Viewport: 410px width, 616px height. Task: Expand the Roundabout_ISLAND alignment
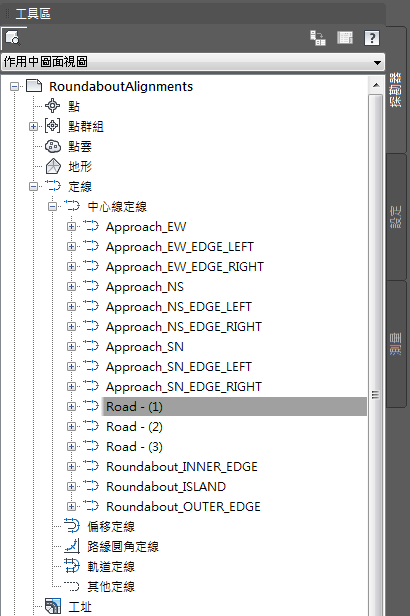click(x=71, y=486)
